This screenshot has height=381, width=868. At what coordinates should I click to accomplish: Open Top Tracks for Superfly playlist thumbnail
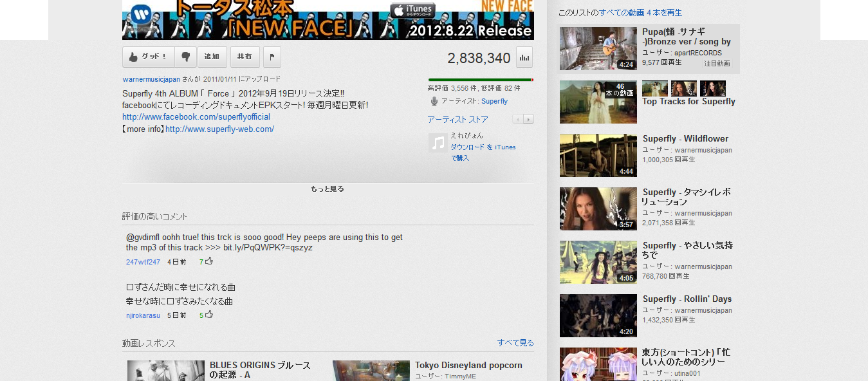click(x=598, y=102)
